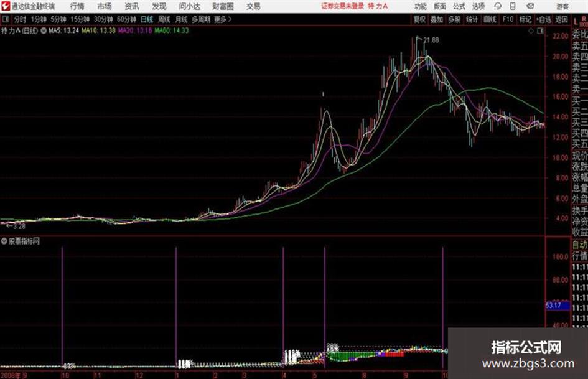This screenshot has width=588, height=379.
Task: Open the 多周期 multi-period view
Action: (201, 19)
